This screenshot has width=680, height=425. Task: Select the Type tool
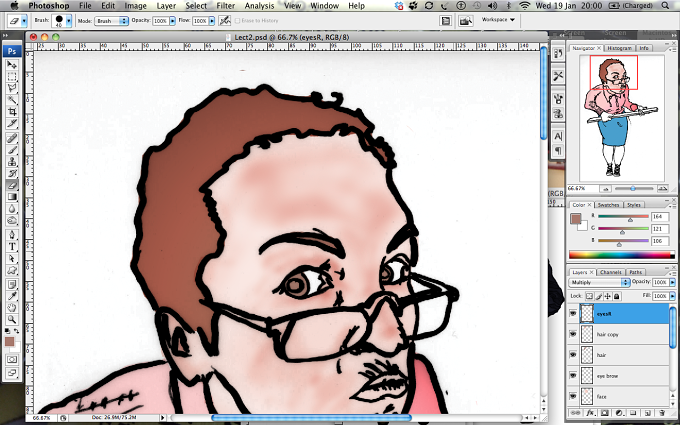pyautogui.click(x=12, y=247)
